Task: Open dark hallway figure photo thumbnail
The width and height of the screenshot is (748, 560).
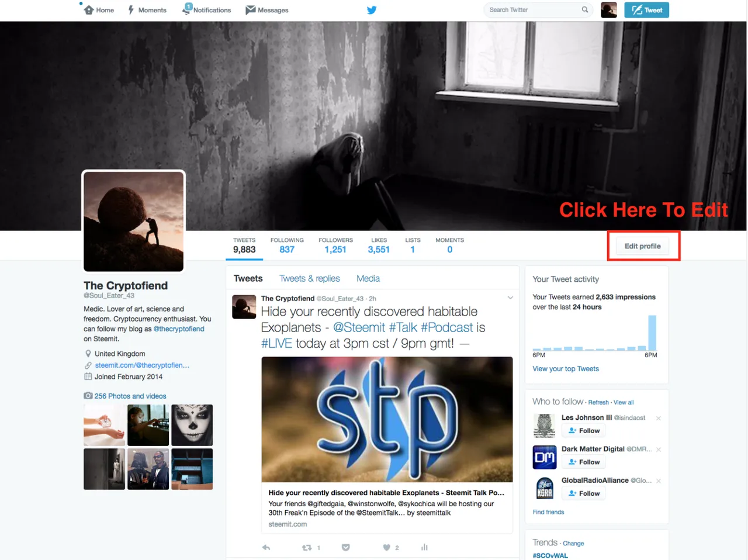Action: click(104, 469)
